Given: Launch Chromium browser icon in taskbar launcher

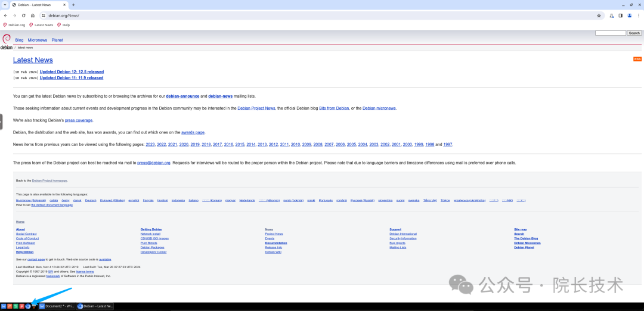Looking at the screenshot, I should point(27,306).
